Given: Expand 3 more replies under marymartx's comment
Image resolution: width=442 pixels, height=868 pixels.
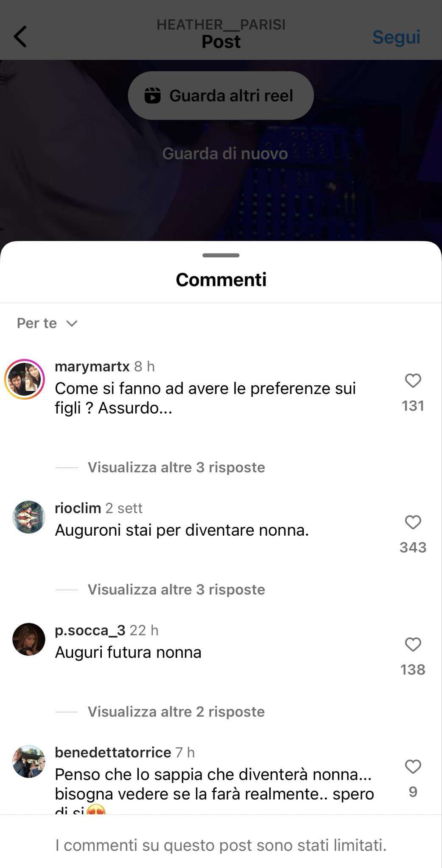Looking at the screenshot, I should [x=176, y=467].
